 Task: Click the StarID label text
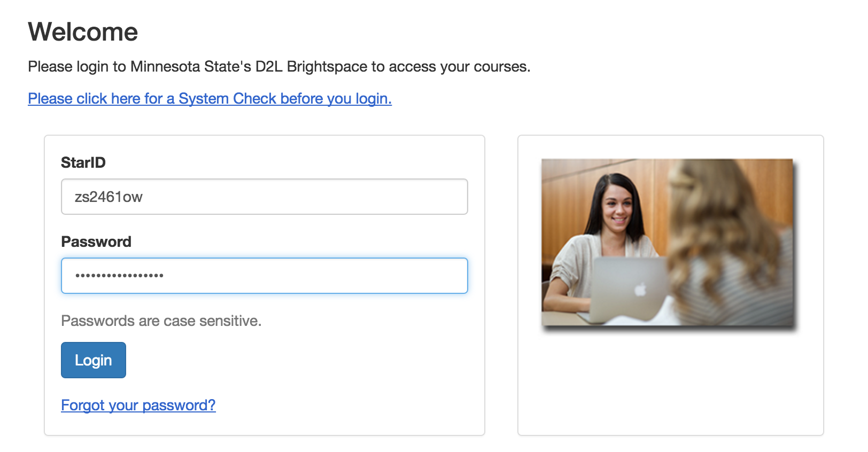tap(83, 162)
